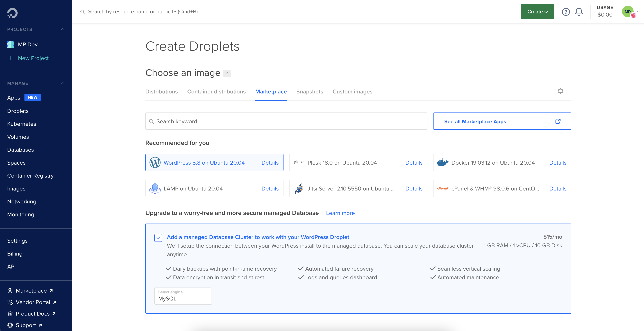Open API in the sidebar
644x331 pixels.
11,266
